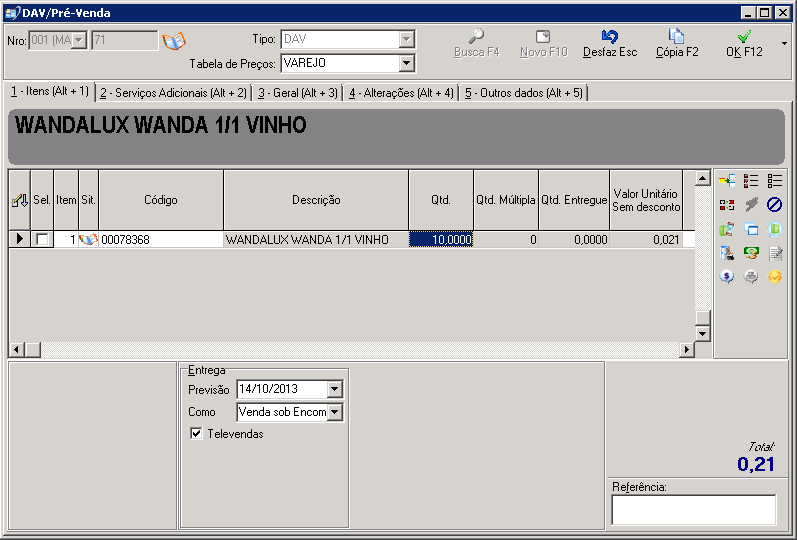Click the Qtd. Múltipla cell showing 0
This screenshot has height=540, width=797.
tap(506, 239)
